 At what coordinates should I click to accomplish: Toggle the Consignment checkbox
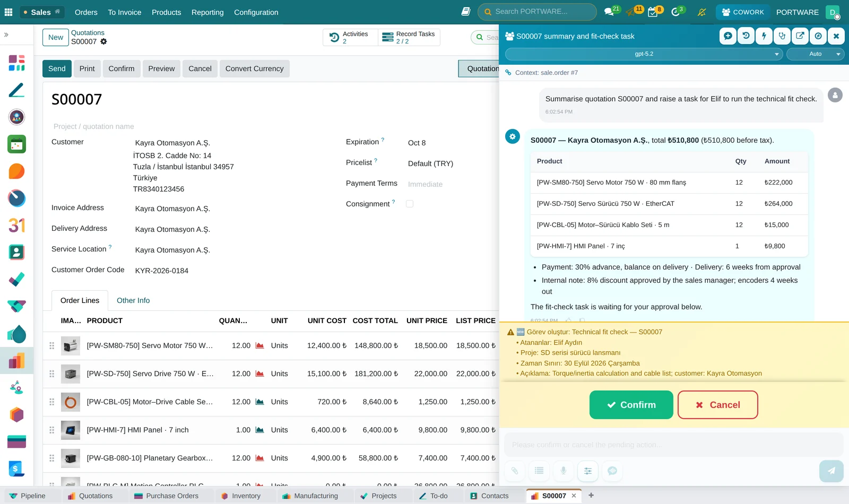[x=410, y=204]
